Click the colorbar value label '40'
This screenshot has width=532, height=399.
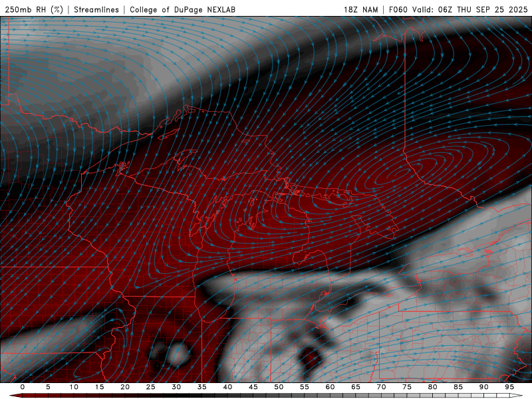[x=227, y=387]
